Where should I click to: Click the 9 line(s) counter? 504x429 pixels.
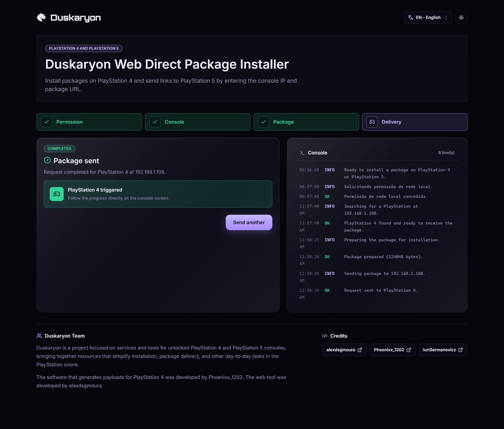(x=446, y=153)
